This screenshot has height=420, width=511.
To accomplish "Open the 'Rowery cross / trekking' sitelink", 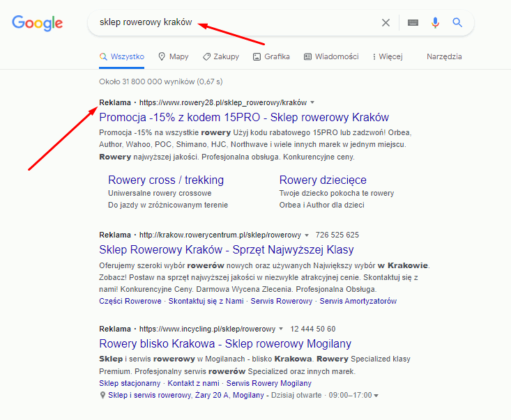I will point(166,180).
